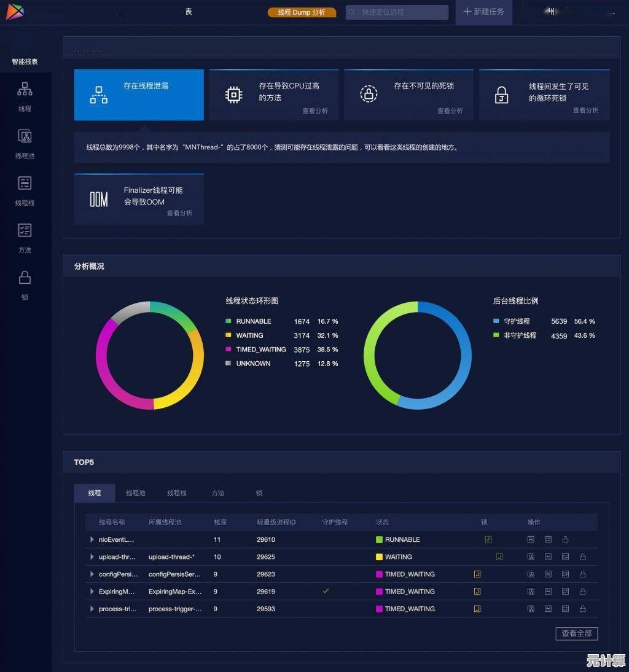Viewport: 629px width, 672px height.
Task: Click the CPU chip icon on high-CPU card
Action: 233,95
